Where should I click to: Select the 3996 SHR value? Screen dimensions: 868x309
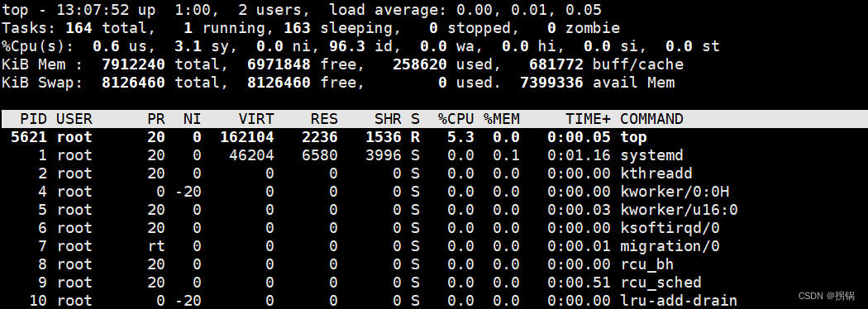[383, 155]
